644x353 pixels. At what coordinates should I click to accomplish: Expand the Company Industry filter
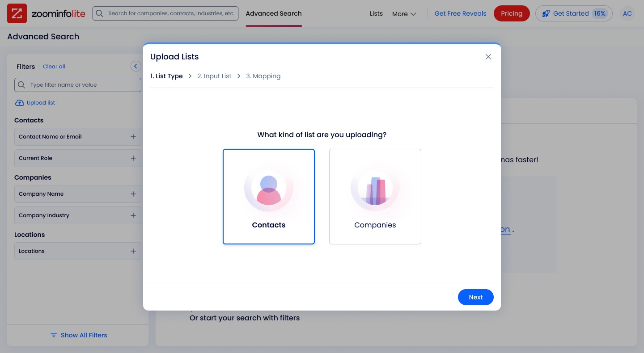[x=78, y=215]
